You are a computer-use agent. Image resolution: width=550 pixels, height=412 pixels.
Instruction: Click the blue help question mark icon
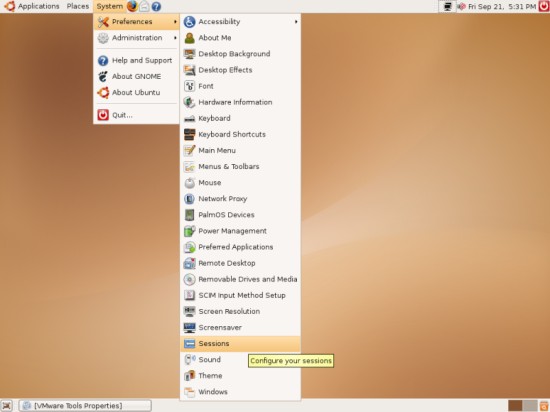156,6
